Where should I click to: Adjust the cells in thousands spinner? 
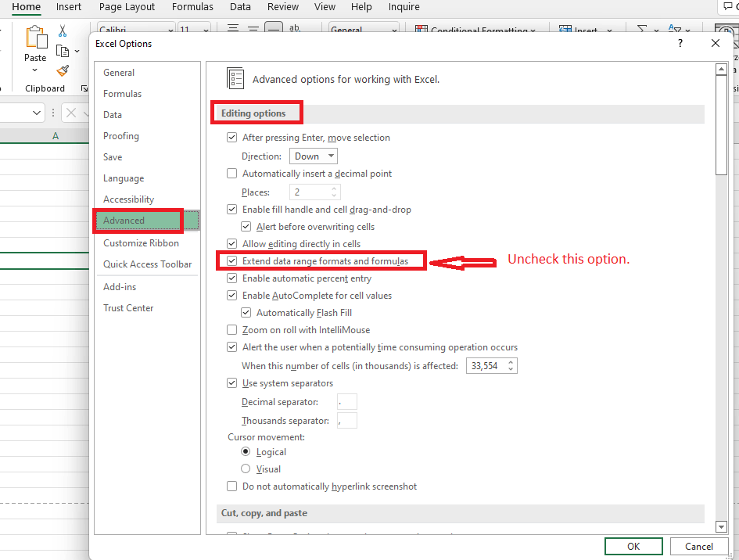click(511, 366)
